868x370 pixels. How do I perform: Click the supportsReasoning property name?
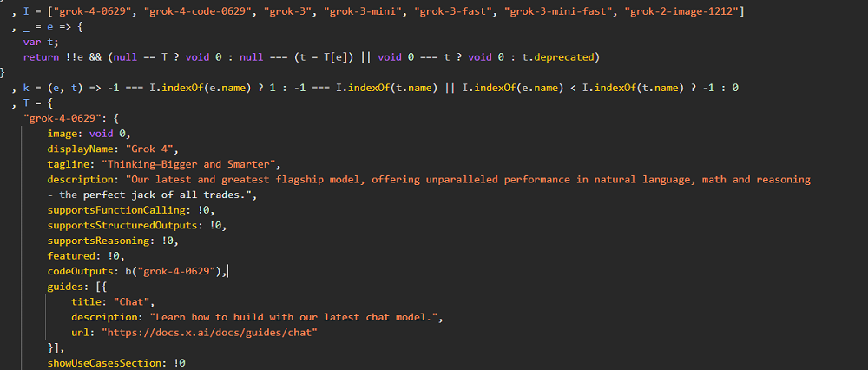coord(103,241)
